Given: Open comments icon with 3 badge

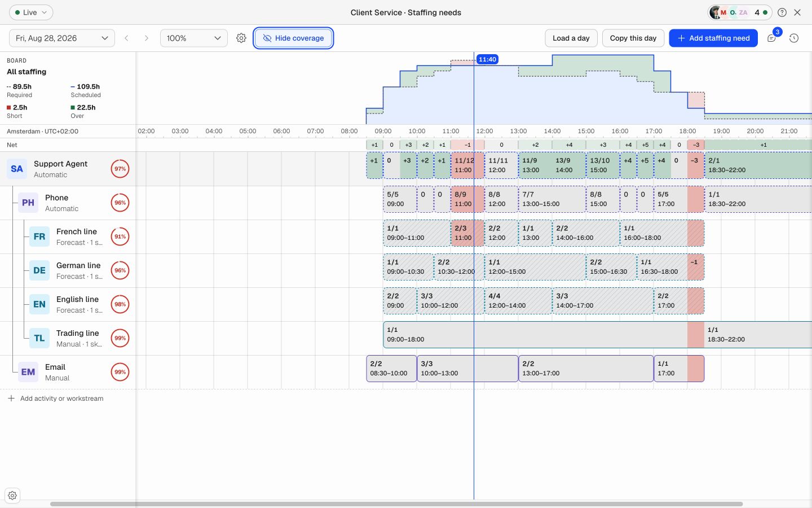Looking at the screenshot, I should pyautogui.click(x=771, y=38).
